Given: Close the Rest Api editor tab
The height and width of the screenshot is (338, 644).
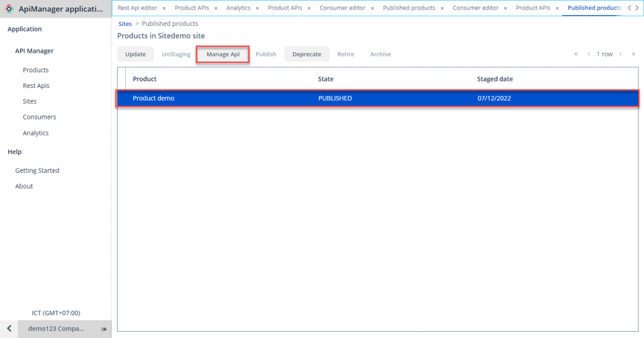Looking at the screenshot, I should tap(164, 8).
